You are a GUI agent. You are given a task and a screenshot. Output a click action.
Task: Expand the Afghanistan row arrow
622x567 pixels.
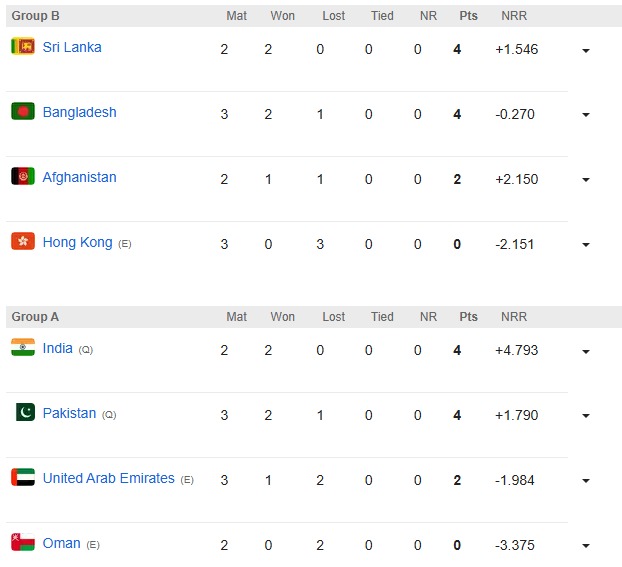click(x=585, y=180)
